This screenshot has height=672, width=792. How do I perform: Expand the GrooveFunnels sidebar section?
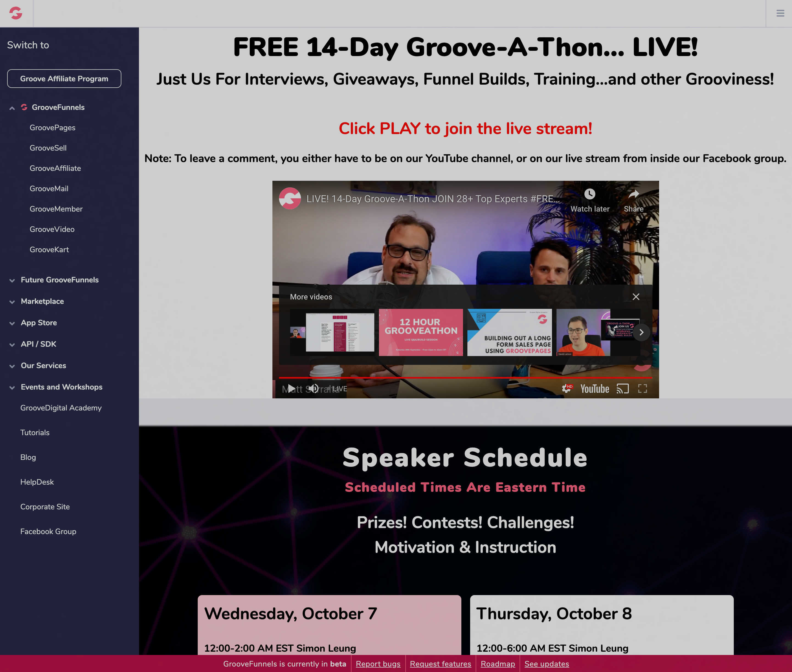point(12,107)
